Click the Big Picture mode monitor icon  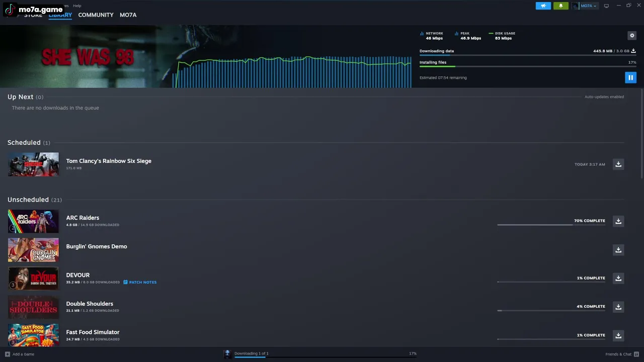click(x=606, y=6)
